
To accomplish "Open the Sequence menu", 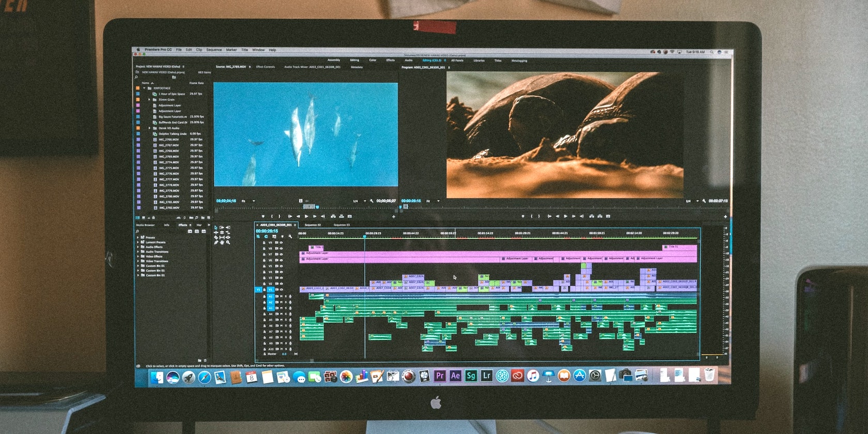I will [x=214, y=50].
